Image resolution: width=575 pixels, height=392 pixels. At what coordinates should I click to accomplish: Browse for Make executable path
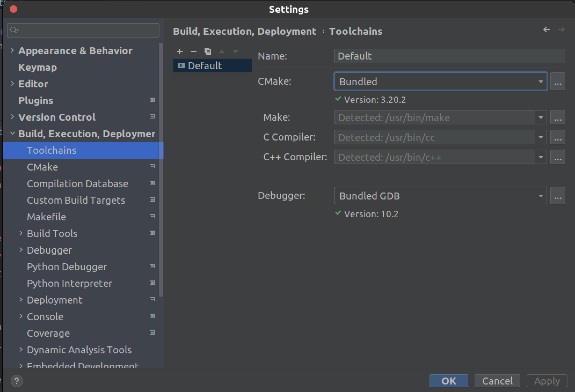point(558,117)
